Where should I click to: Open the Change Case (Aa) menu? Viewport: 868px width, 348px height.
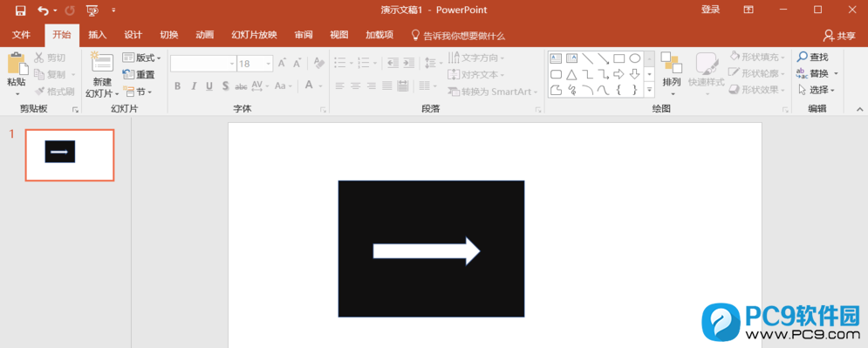283,85
